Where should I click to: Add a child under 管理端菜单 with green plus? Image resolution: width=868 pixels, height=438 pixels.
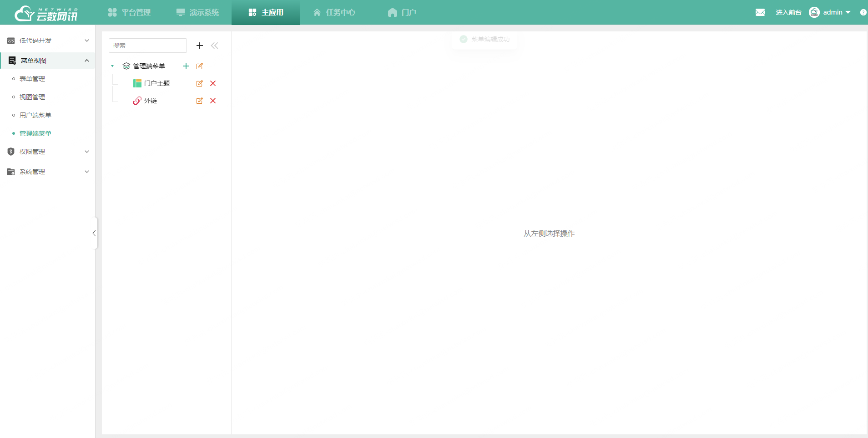pos(186,66)
